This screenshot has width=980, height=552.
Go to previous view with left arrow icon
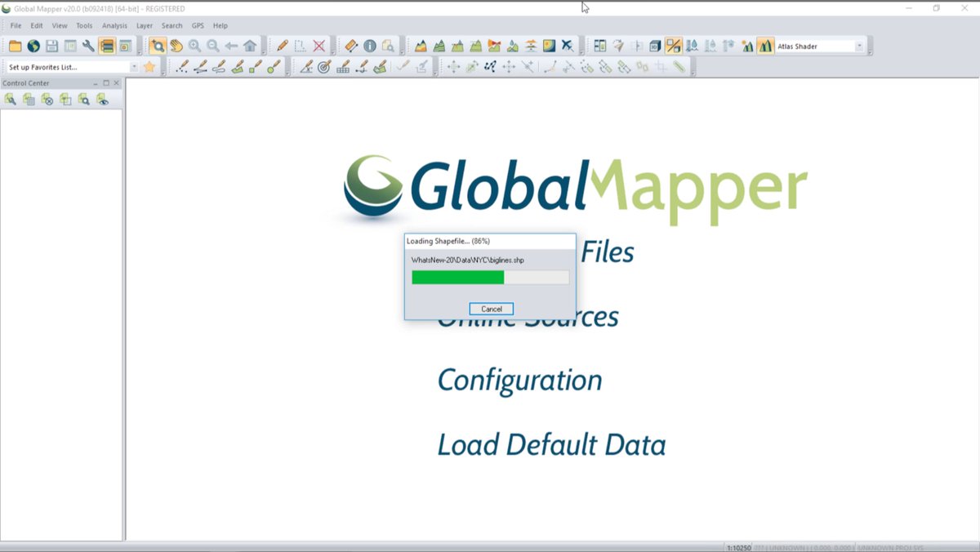[x=231, y=47]
